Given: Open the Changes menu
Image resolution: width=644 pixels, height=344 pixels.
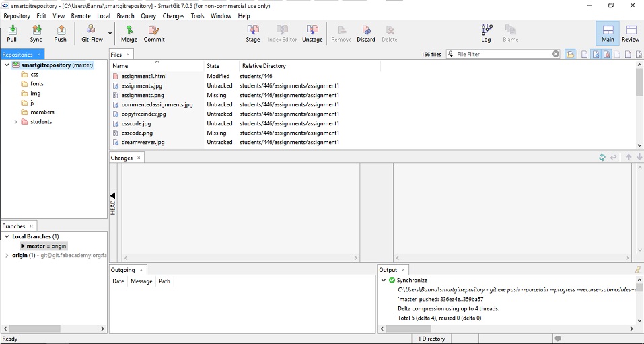Looking at the screenshot, I should (174, 16).
